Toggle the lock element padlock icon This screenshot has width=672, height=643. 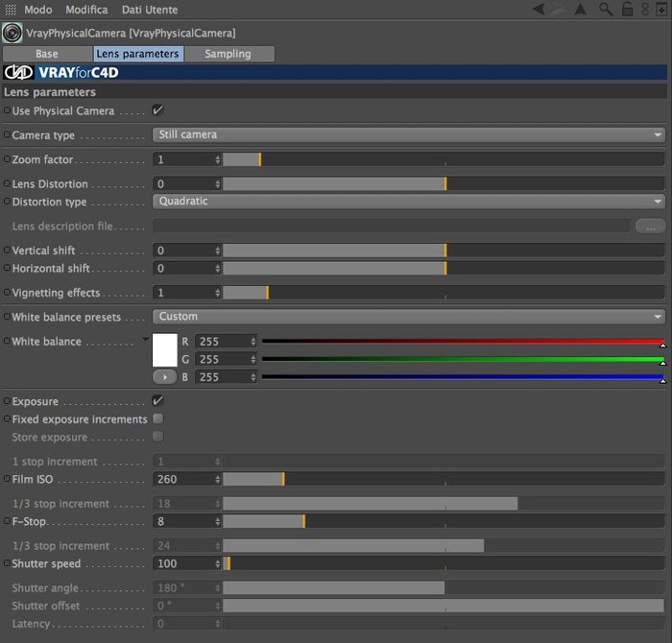tap(627, 9)
